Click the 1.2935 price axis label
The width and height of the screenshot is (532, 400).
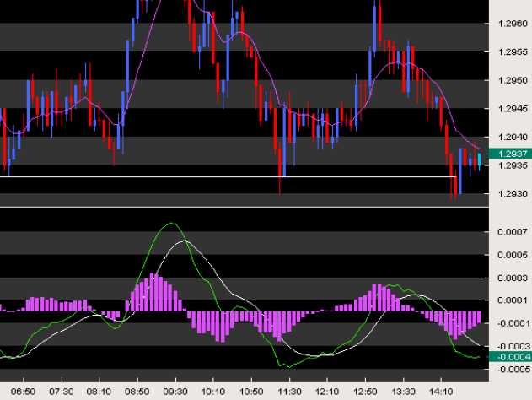(513, 165)
